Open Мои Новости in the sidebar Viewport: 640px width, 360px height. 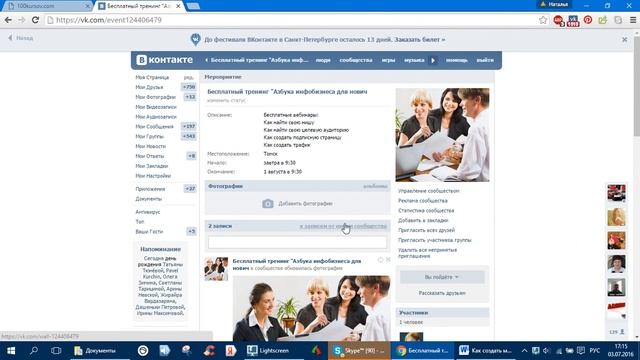tap(150, 146)
